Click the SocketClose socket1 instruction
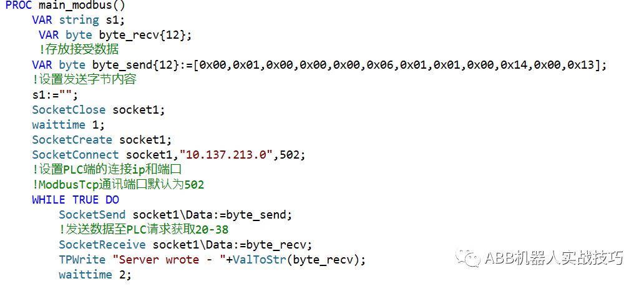This screenshot has width=644, height=286. pyautogui.click(x=99, y=110)
